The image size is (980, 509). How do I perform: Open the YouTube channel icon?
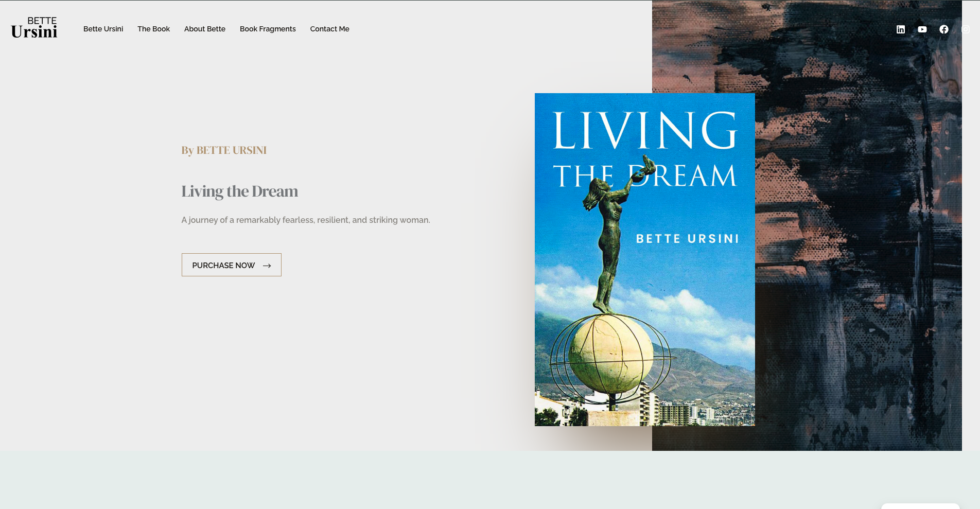pyautogui.click(x=922, y=29)
